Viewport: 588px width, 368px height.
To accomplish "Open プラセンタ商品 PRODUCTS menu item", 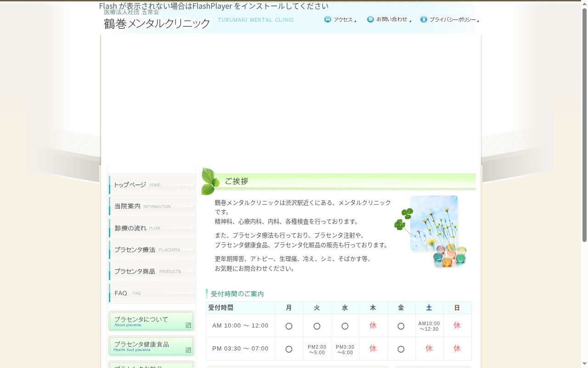I will (152, 271).
